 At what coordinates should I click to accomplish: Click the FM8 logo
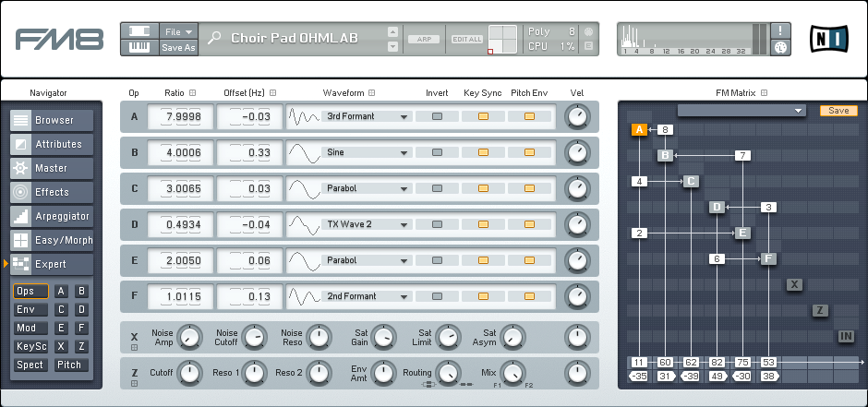pos(59,40)
